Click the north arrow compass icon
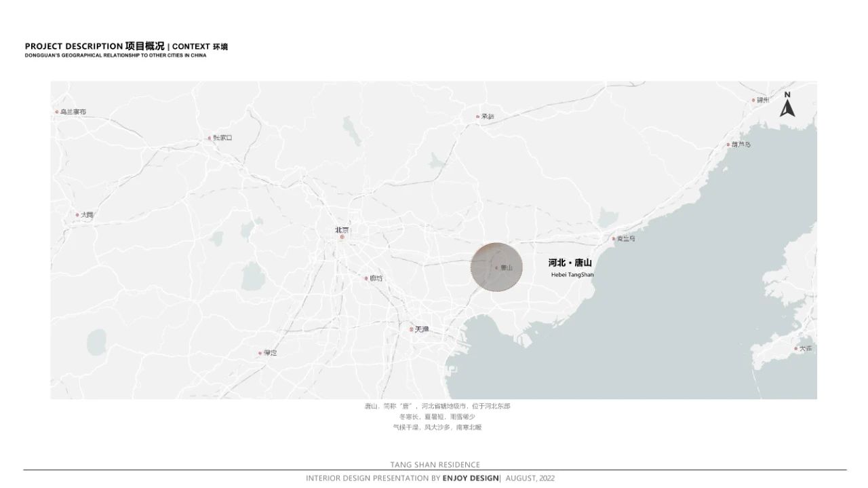This screenshot has height=488, width=868. [x=787, y=105]
